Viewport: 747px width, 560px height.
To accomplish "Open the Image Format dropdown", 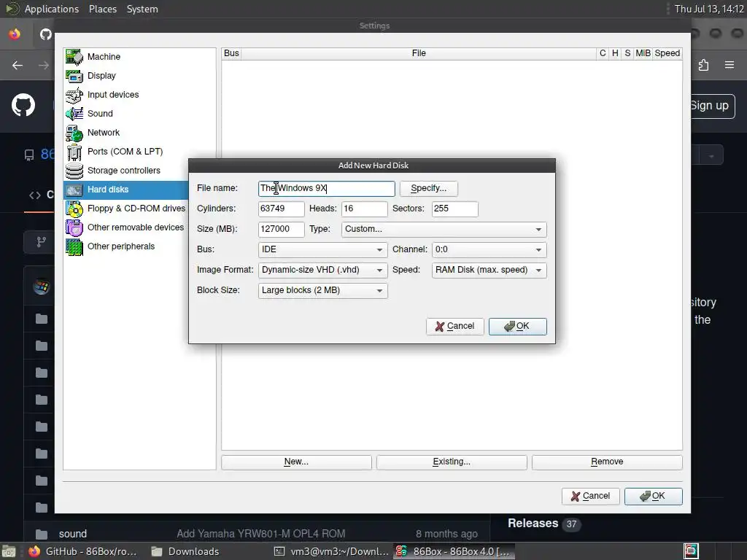I will click(x=322, y=270).
